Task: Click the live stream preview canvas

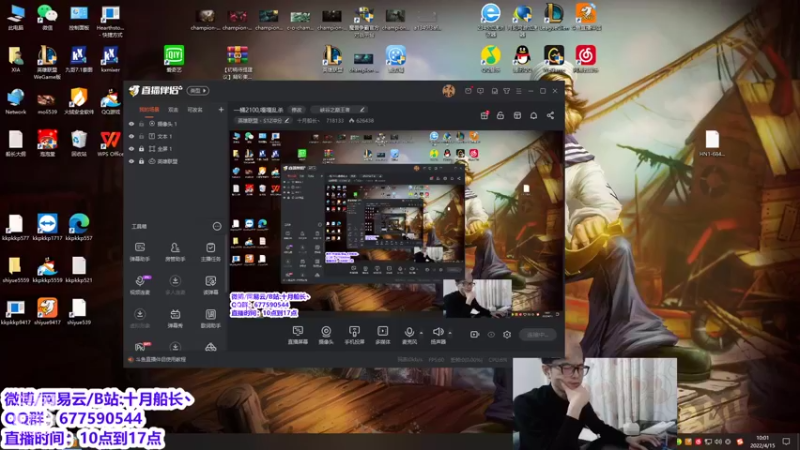Action: (x=396, y=224)
